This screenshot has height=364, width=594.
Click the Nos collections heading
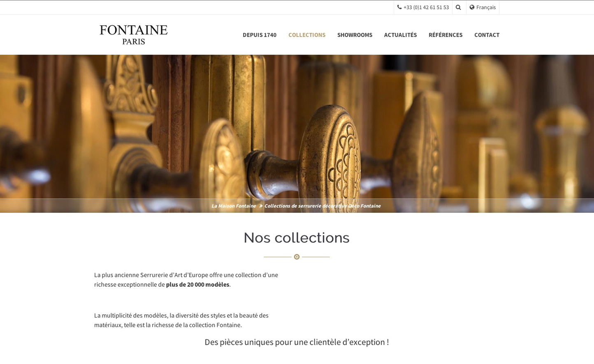(x=297, y=237)
